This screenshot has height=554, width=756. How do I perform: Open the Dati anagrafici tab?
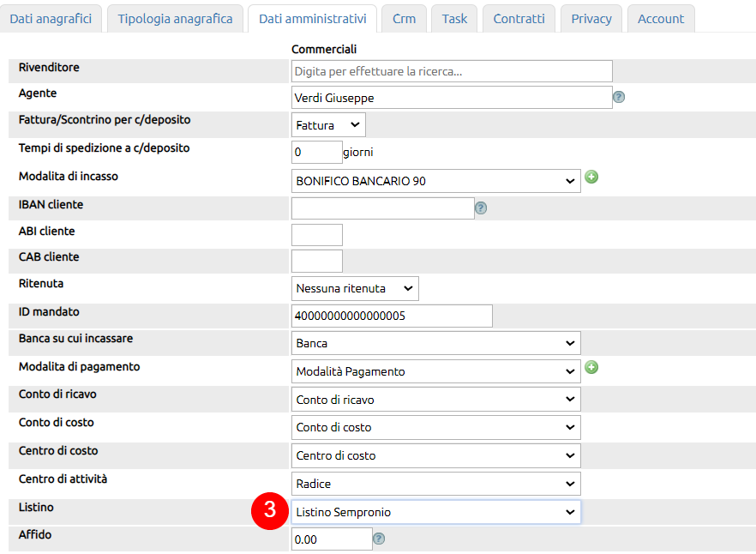(51, 19)
